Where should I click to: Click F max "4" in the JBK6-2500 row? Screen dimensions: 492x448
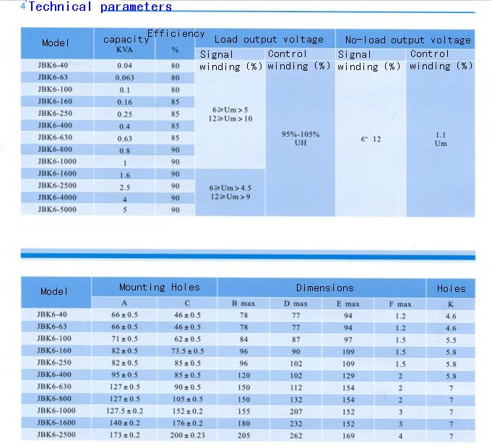tap(400, 436)
